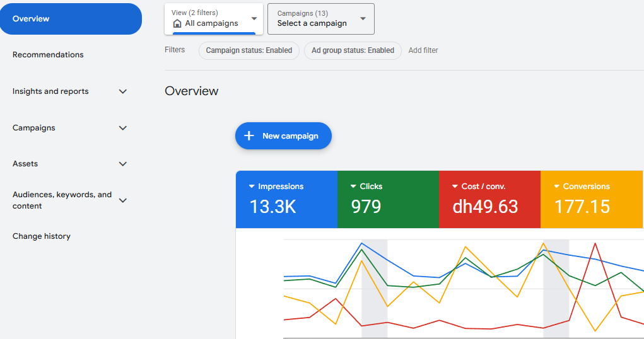Click the Add filter link
The height and width of the screenshot is (339, 644).
(x=423, y=50)
